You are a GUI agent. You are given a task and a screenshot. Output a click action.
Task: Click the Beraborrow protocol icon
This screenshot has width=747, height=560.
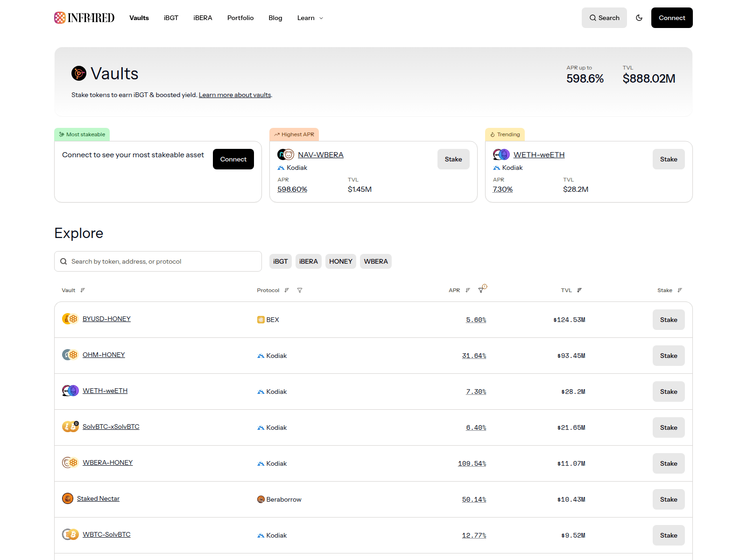point(261,499)
